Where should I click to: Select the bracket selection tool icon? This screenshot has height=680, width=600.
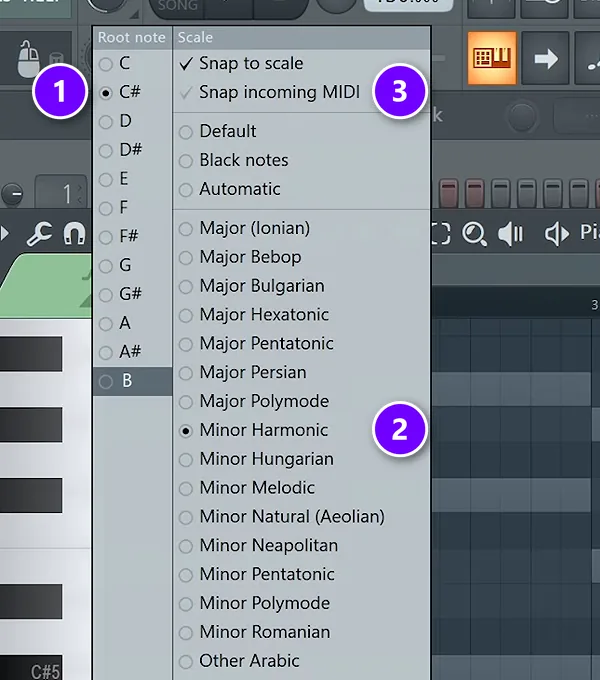point(441,234)
